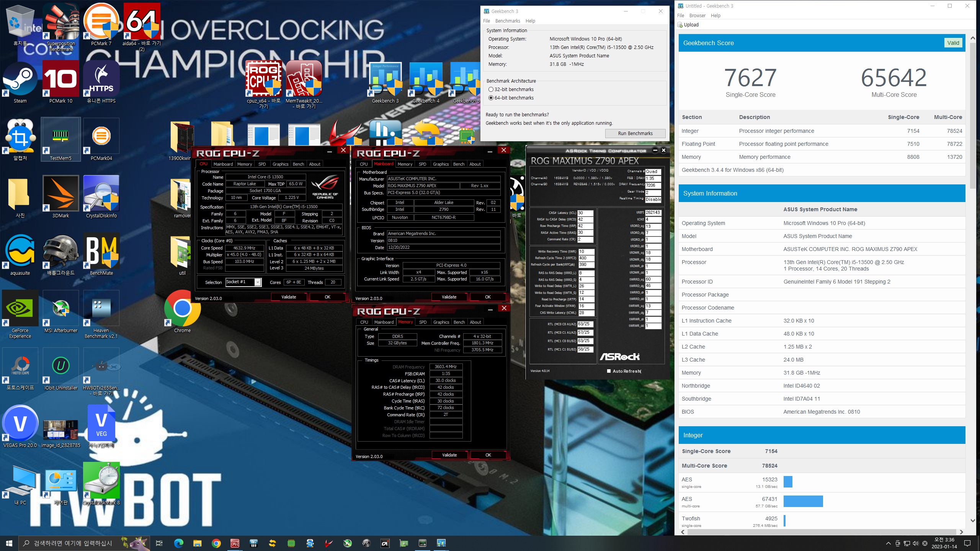Viewport: 980px width, 551px height.
Task: Switch to SPD tab in CPU window
Action: point(262,164)
